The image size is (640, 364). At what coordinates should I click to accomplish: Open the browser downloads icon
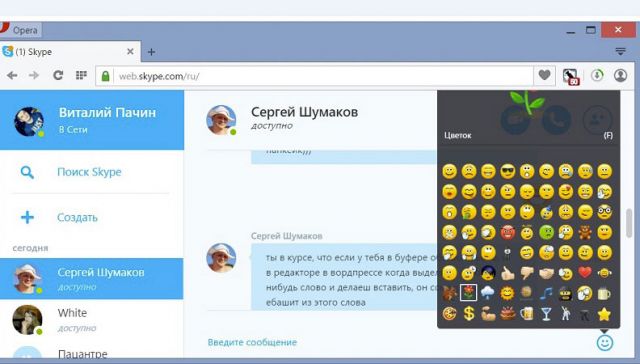(597, 75)
